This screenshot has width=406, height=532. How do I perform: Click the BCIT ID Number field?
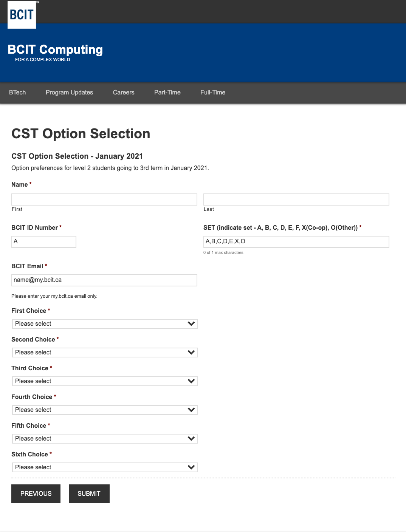(44, 242)
